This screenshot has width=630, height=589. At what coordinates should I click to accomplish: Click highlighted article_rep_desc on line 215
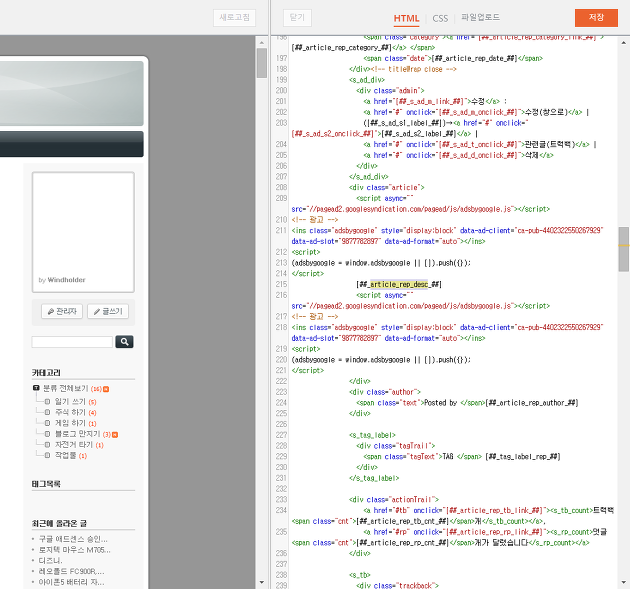399,284
